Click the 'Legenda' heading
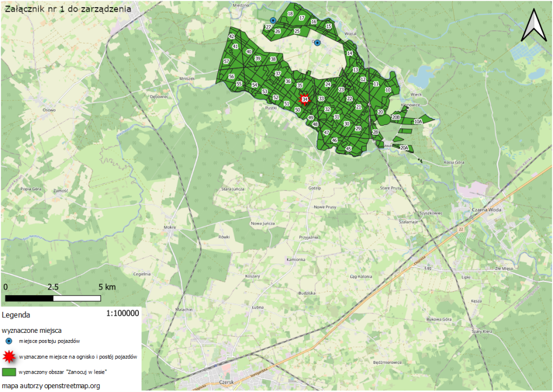Image resolution: width=553 pixels, height=392 pixels. pos(17,315)
